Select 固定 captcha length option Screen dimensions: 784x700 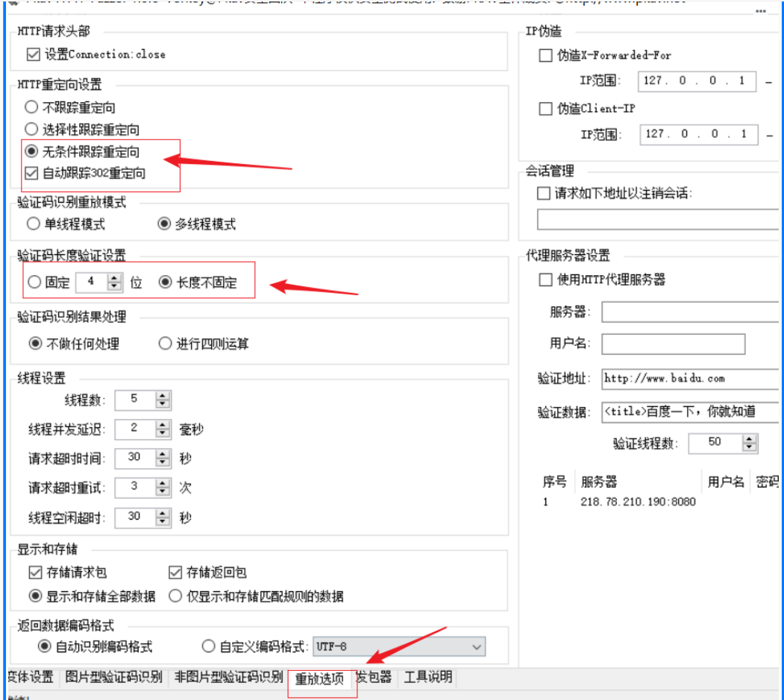tap(34, 282)
